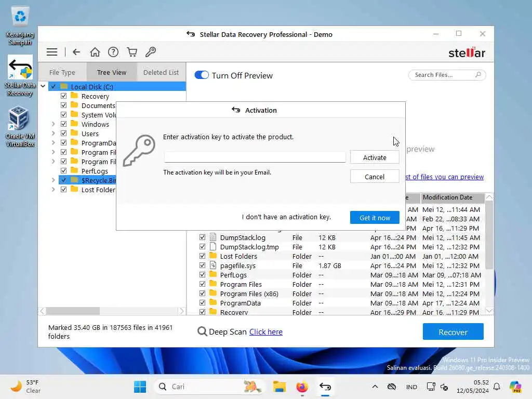Click the Modification Date column header
The width and height of the screenshot is (532, 399).
tap(453, 197)
